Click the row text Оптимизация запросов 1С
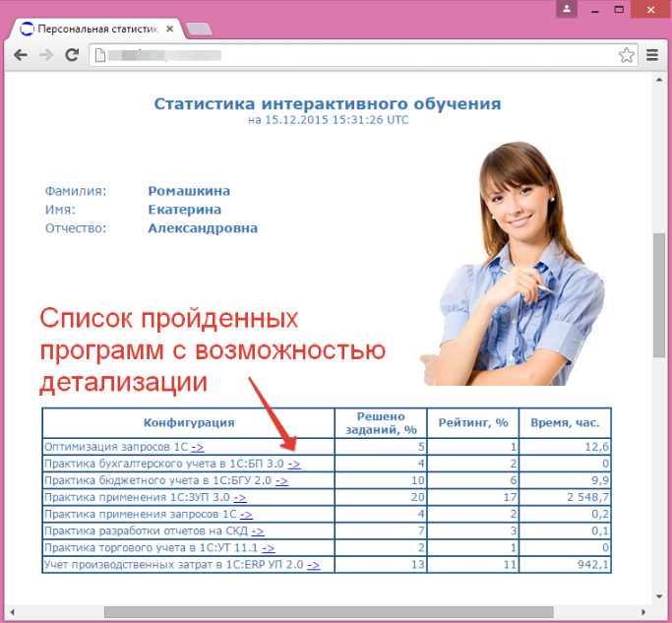Image resolution: width=672 pixels, height=623 pixels. (x=116, y=447)
